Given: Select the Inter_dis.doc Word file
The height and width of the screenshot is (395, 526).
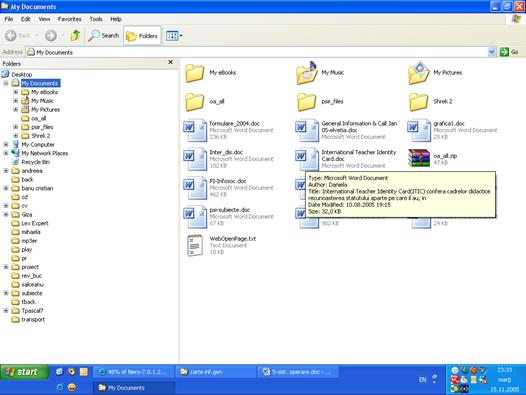Looking at the screenshot, I should [229, 159].
